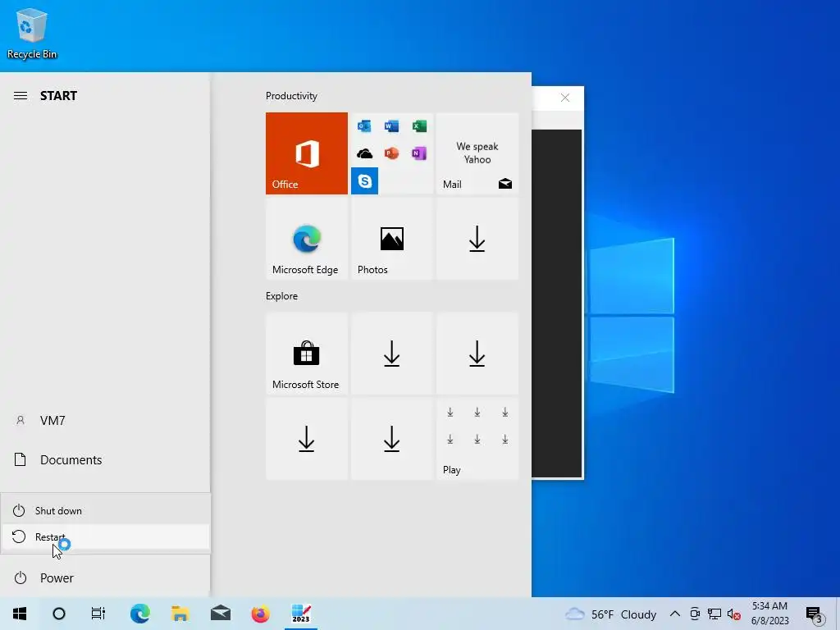Collapse the START hamburger menu
The width and height of the screenshot is (840, 630).
click(x=21, y=96)
